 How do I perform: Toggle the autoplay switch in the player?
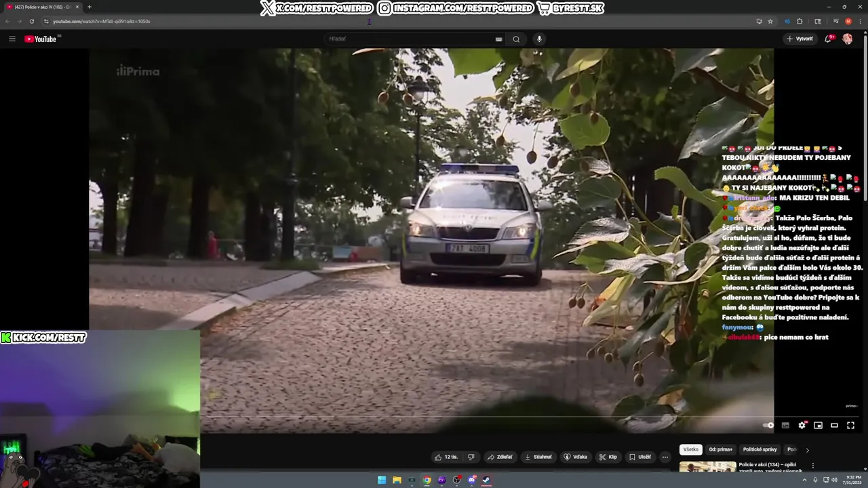[x=768, y=425]
